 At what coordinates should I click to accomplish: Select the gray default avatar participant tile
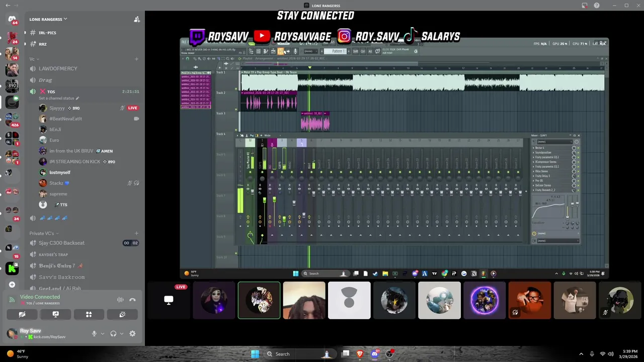(349, 301)
